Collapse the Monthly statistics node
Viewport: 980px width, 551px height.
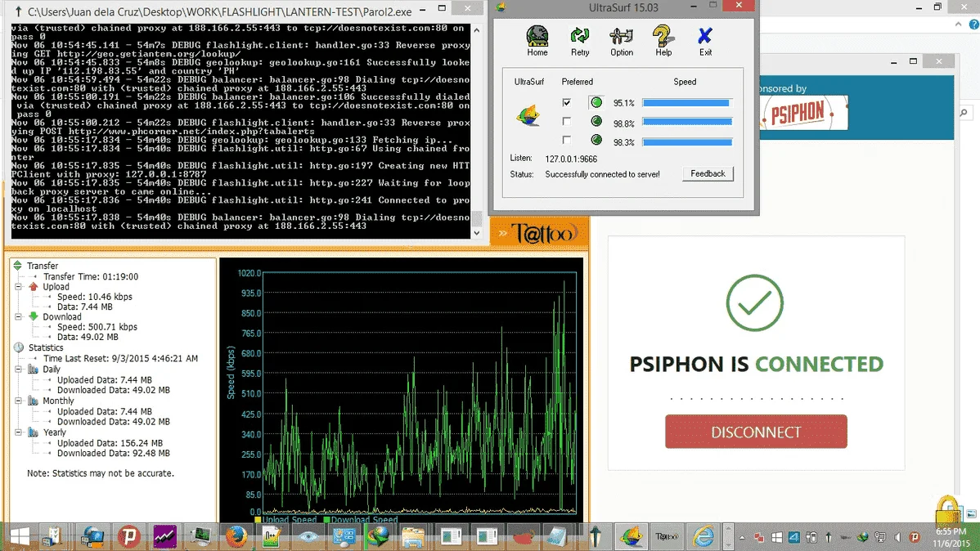click(19, 401)
